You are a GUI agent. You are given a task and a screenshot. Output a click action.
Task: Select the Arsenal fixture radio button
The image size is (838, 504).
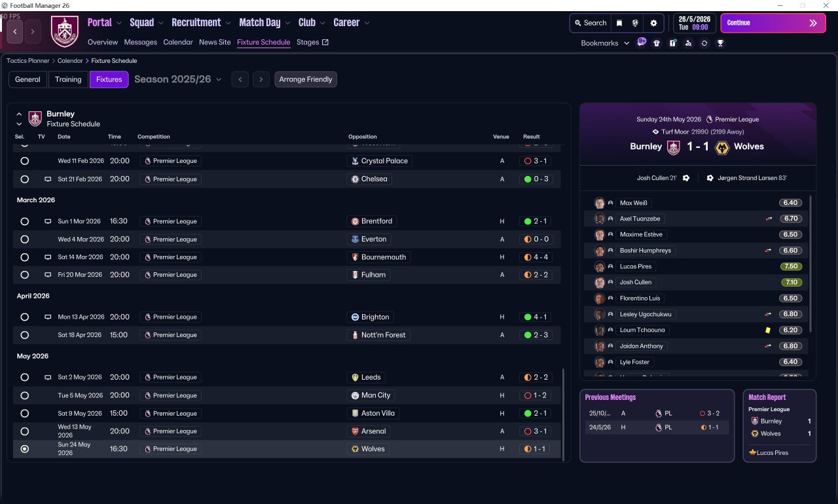pyautogui.click(x=25, y=431)
